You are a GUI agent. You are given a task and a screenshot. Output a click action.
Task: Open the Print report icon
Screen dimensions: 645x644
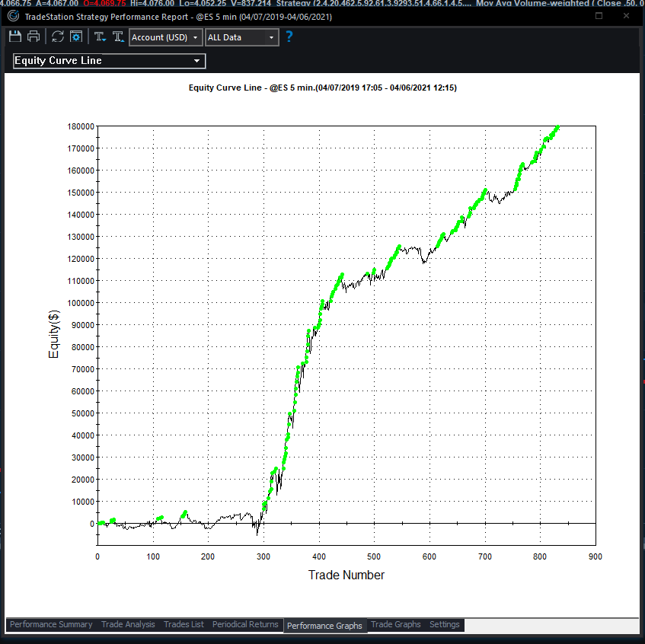[x=34, y=36]
